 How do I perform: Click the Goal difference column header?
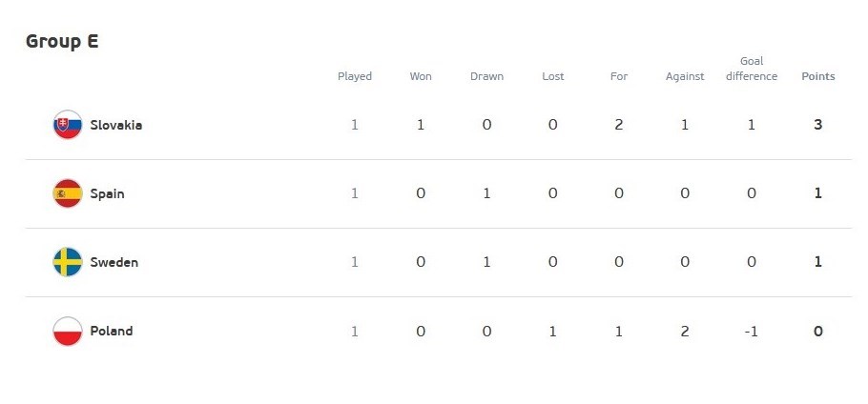[752, 69]
